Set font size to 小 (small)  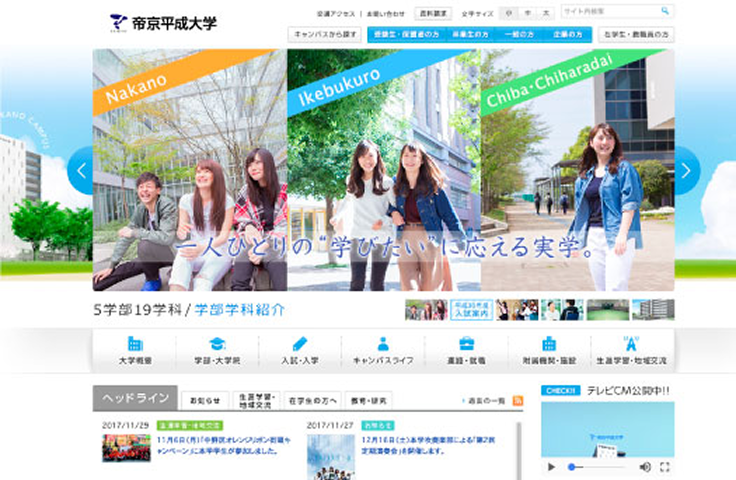click(509, 13)
